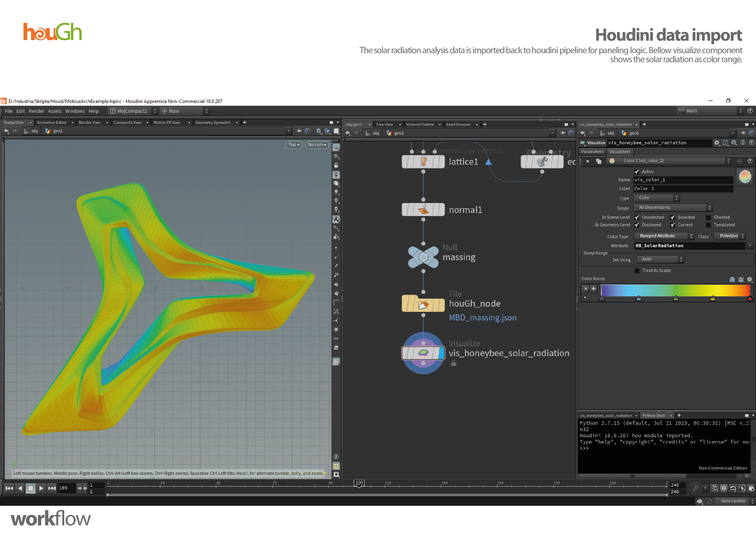Play the animation forward
Screen dimensions: 756x534
(41, 488)
